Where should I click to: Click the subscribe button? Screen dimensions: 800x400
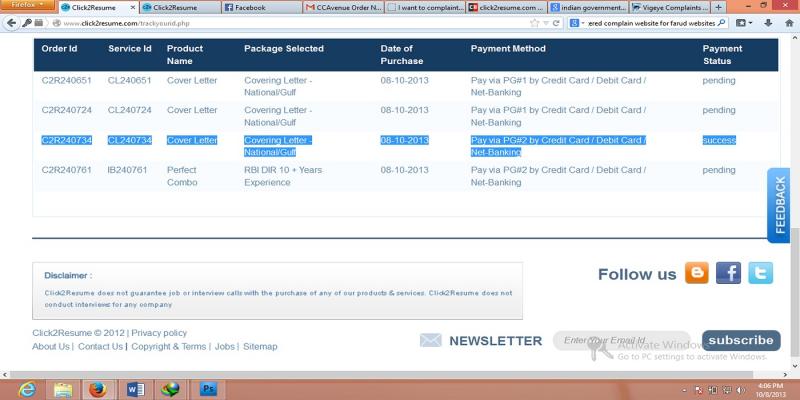coord(741,340)
